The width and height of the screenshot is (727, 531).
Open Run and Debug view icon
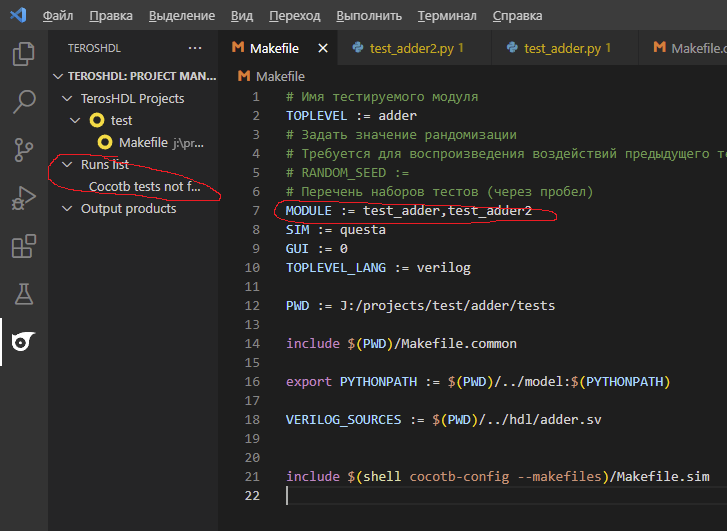click(23, 198)
